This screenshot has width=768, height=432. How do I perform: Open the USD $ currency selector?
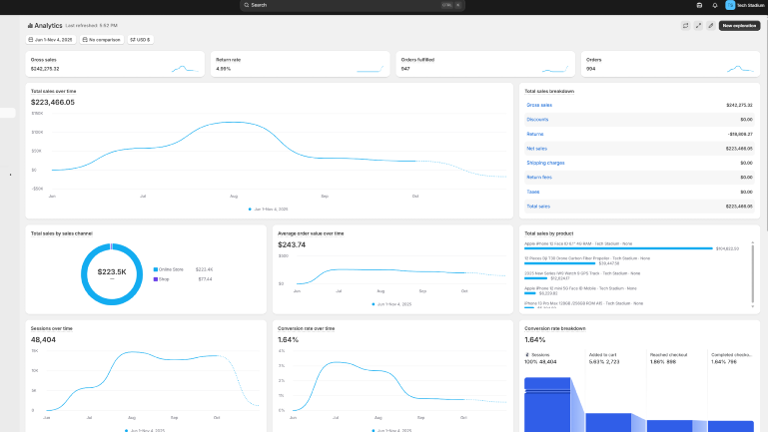coord(140,40)
